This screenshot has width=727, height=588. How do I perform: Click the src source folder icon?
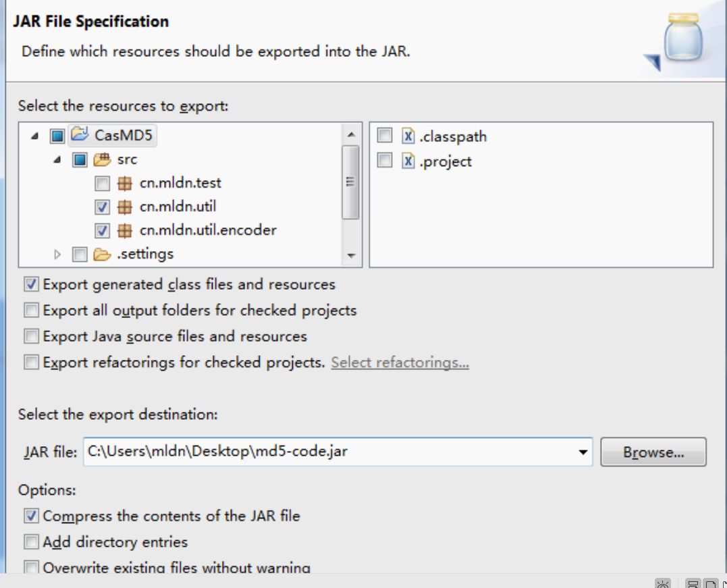[x=102, y=159]
